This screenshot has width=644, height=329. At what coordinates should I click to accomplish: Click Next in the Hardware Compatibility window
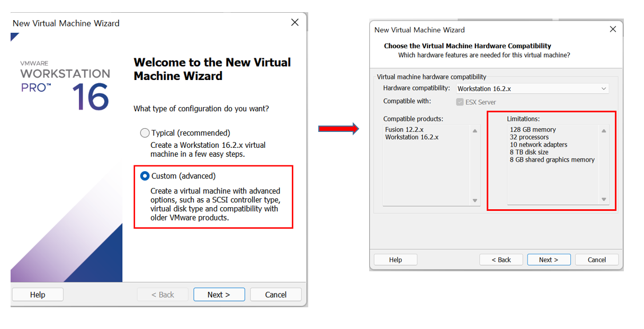(x=549, y=260)
